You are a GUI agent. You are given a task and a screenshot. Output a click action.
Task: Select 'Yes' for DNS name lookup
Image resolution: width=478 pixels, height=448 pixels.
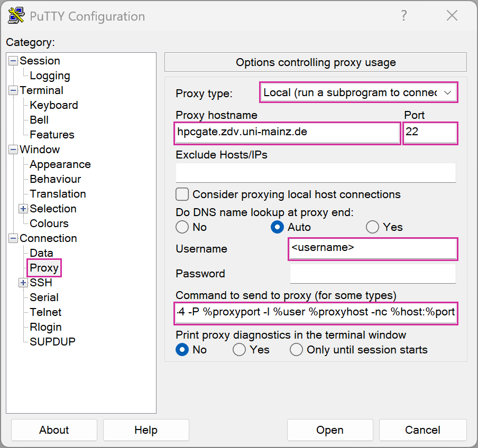(373, 227)
